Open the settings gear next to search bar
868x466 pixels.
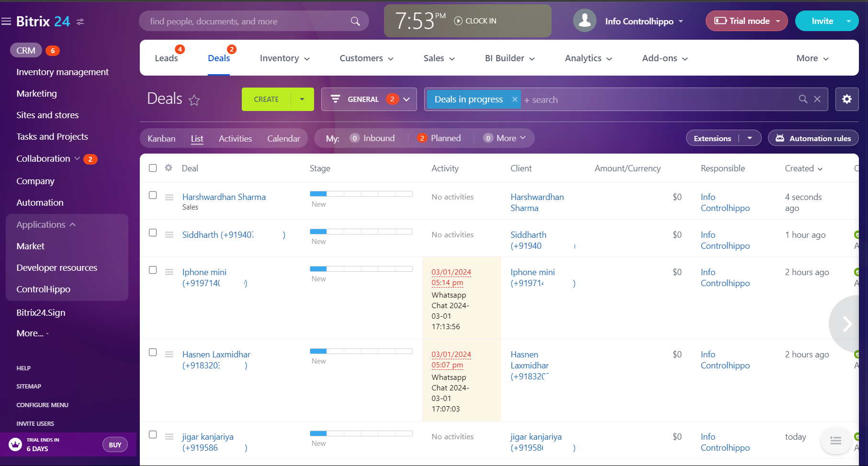pos(846,99)
